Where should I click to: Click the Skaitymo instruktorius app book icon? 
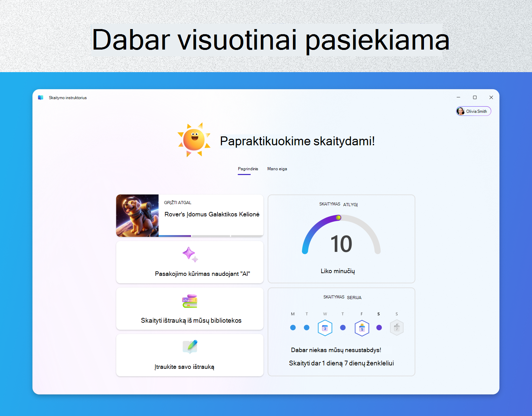(41, 98)
